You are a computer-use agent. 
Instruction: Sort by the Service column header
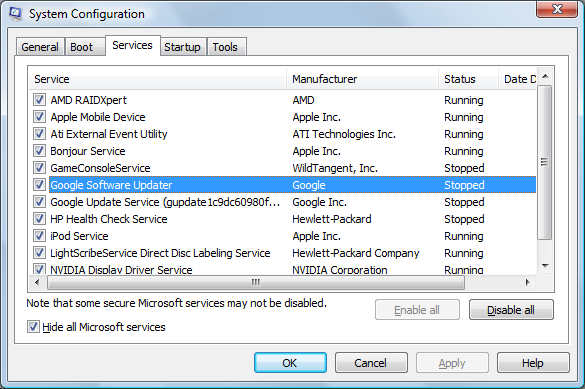point(157,79)
